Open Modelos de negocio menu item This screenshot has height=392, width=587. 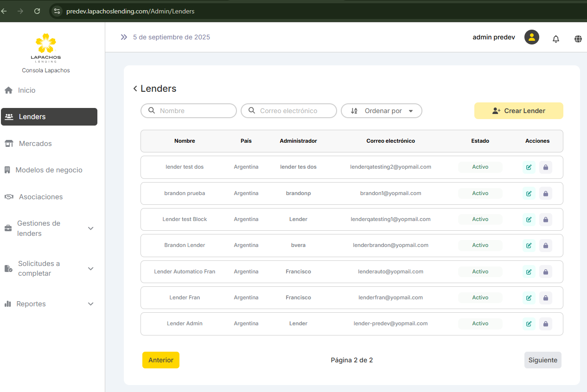coord(49,170)
